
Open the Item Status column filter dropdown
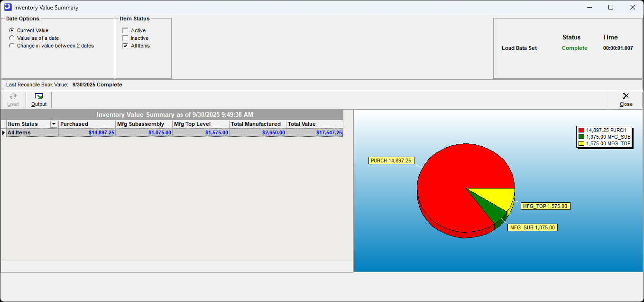coord(53,124)
